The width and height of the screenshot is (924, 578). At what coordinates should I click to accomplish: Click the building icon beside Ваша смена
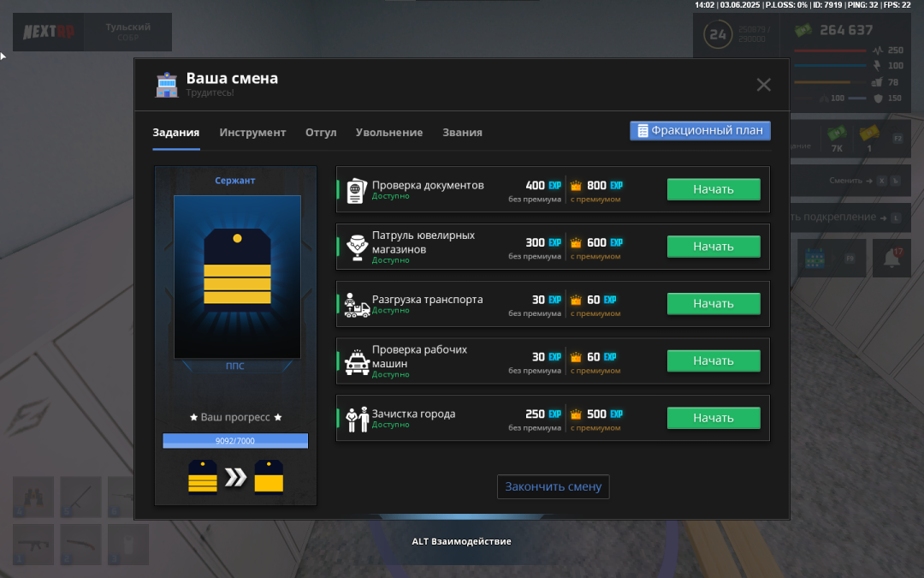pos(166,84)
